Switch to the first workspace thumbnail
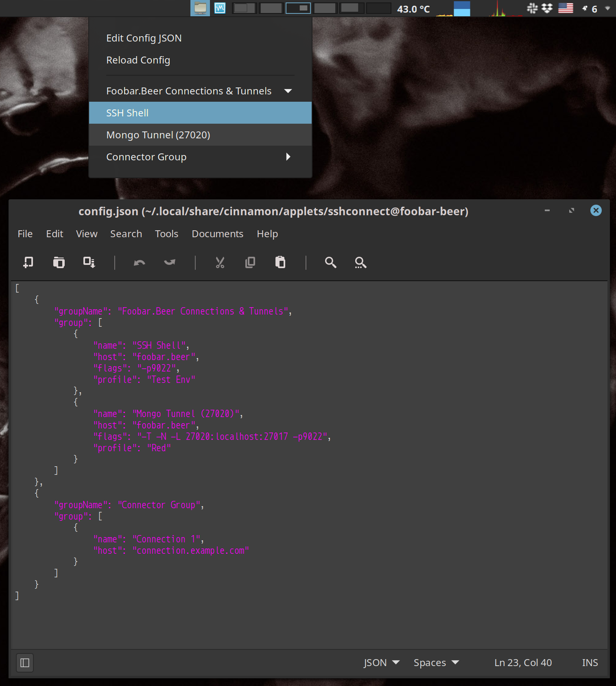This screenshot has width=616, height=686. point(244,8)
